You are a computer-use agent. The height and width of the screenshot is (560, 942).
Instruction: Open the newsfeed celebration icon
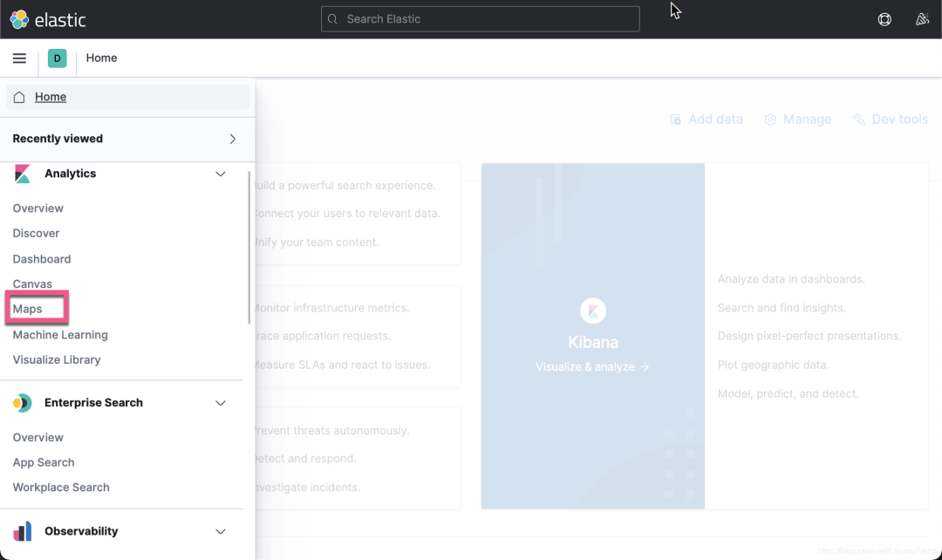922,19
